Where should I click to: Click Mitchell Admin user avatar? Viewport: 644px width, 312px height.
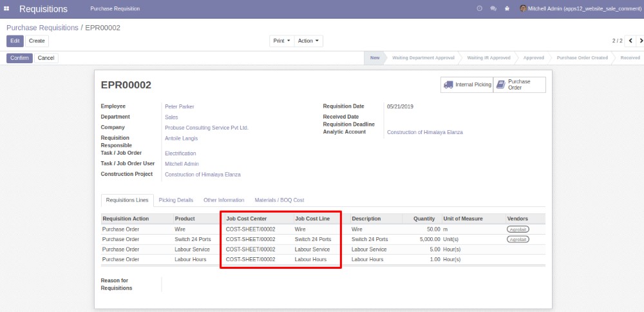[523, 9]
